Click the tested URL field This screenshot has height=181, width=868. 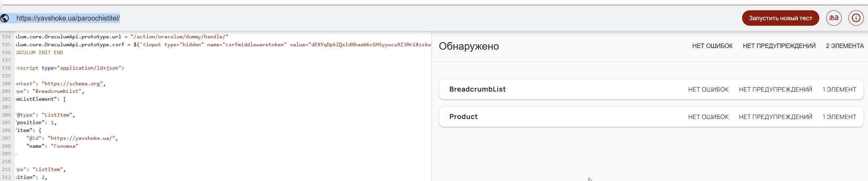pos(68,18)
